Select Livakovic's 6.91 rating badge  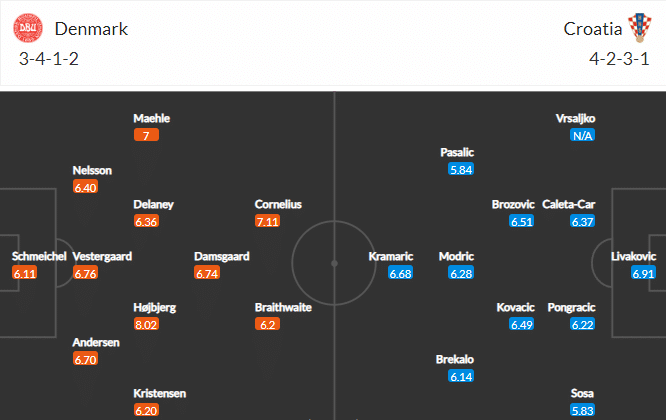coord(642,273)
